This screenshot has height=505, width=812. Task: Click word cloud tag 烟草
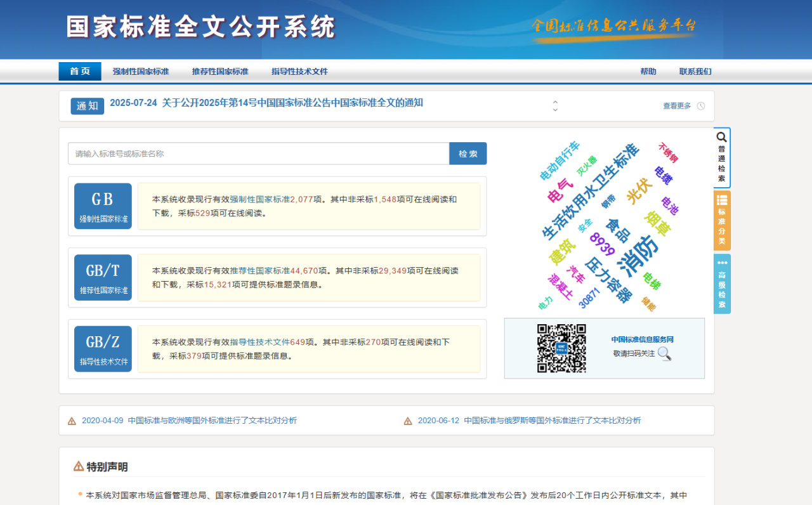[658, 224]
